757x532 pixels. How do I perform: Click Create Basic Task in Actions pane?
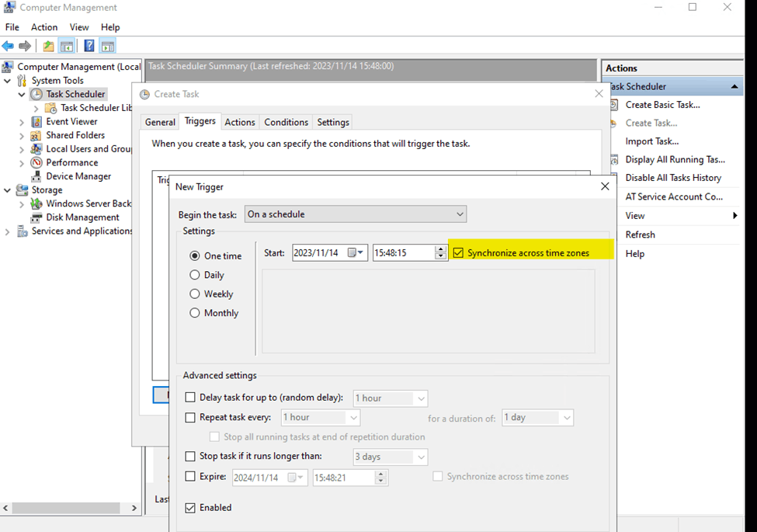click(x=663, y=105)
